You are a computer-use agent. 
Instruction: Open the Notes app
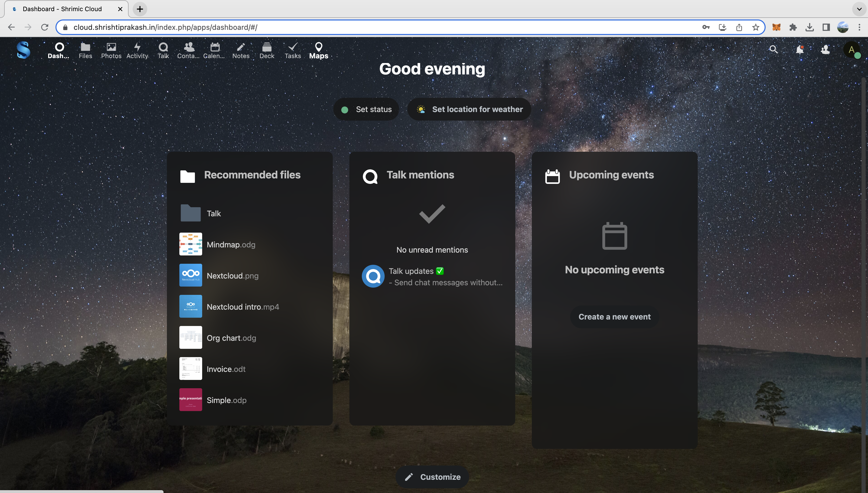[x=241, y=50]
